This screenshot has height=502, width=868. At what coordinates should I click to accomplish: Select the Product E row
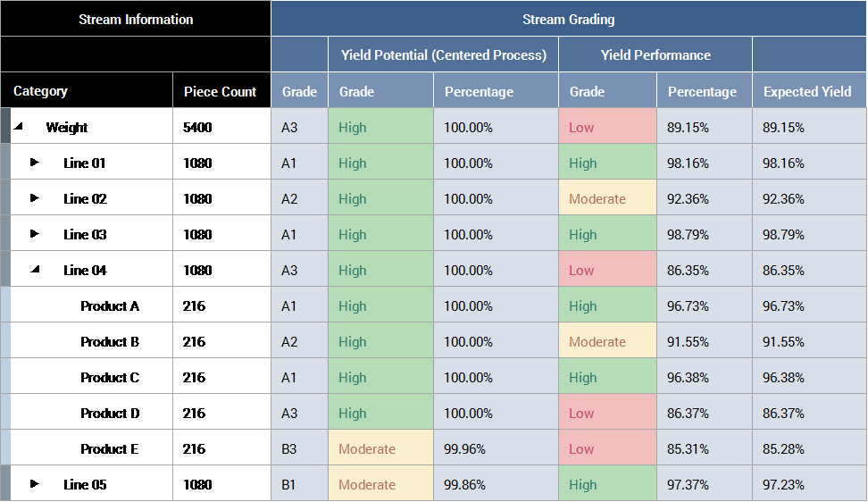pos(110,448)
